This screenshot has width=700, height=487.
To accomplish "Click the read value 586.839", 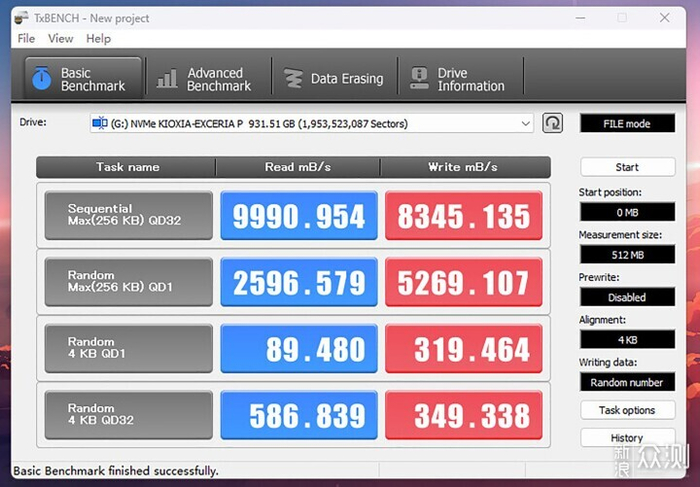I will 299,415.
